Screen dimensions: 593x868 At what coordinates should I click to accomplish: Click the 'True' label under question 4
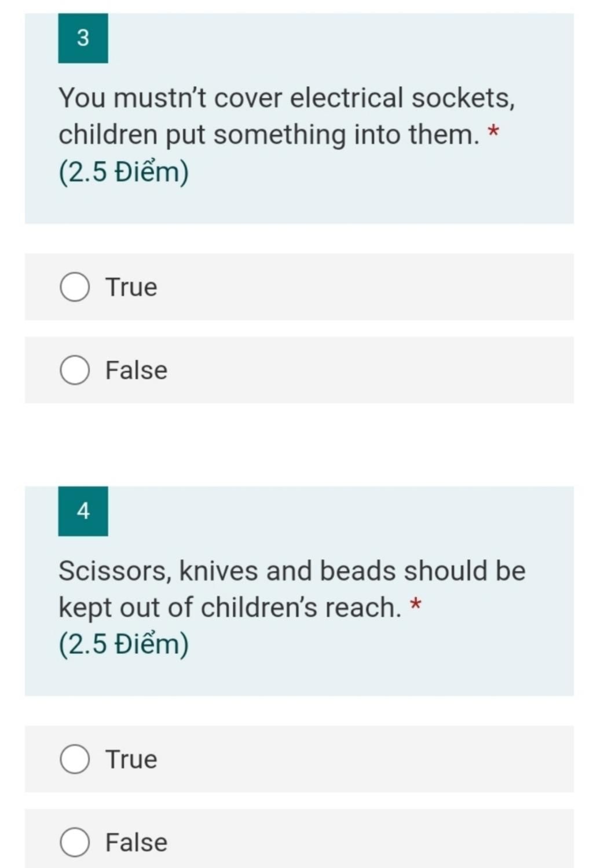pyautogui.click(x=131, y=759)
